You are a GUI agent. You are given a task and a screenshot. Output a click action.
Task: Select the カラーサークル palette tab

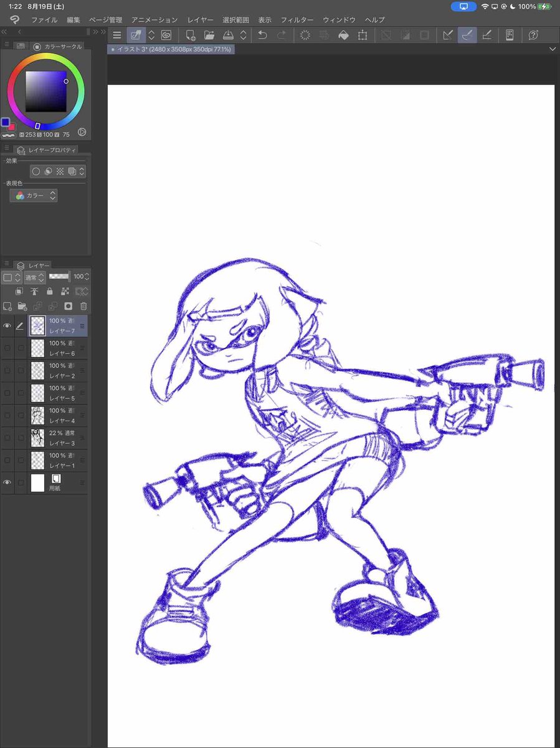(57, 46)
